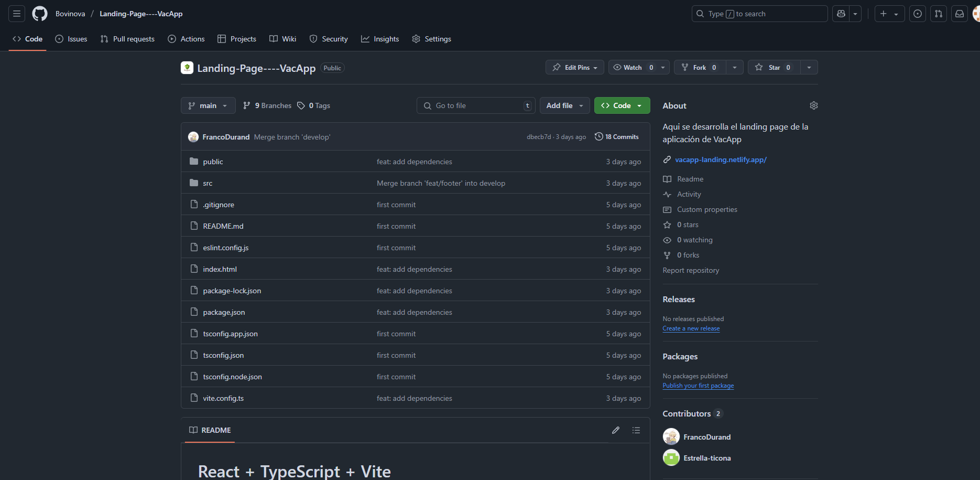The height and width of the screenshot is (480, 980).
Task: Click Create a new release link
Action: click(691, 328)
